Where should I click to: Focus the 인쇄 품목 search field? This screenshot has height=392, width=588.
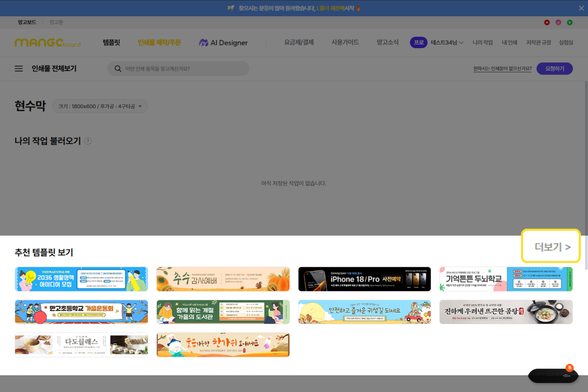[x=178, y=69]
